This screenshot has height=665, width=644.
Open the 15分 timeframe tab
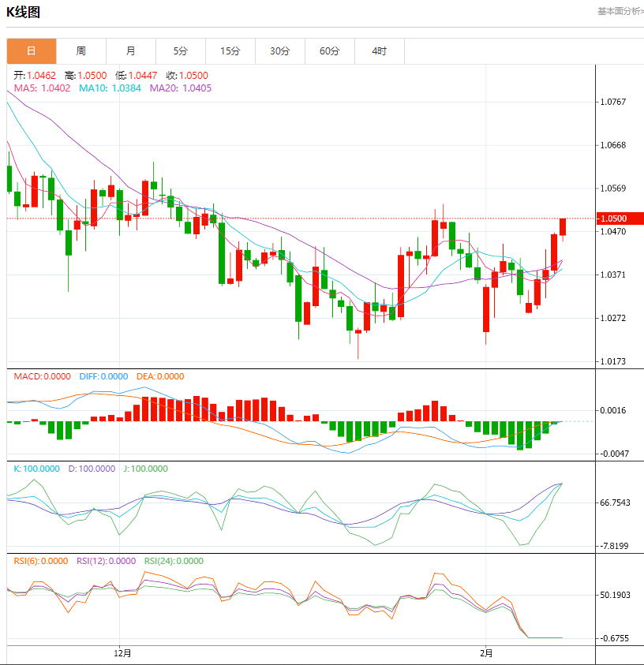[x=230, y=51]
